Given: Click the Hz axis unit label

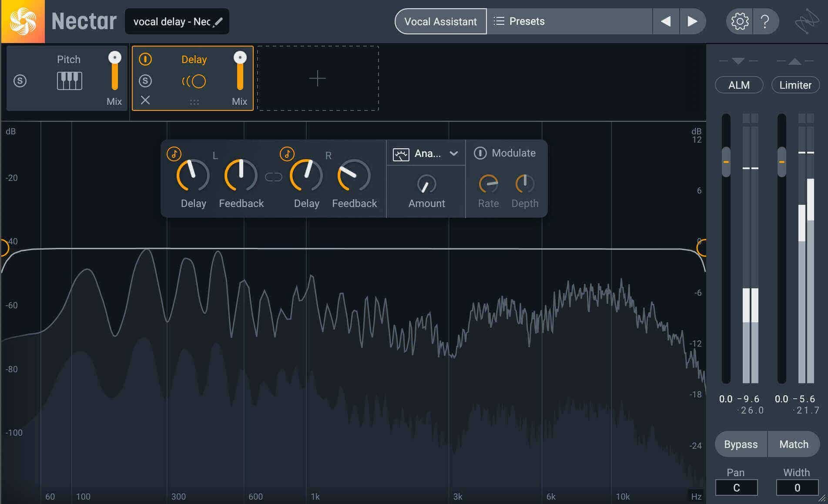Looking at the screenshot, I should point(696,496).
